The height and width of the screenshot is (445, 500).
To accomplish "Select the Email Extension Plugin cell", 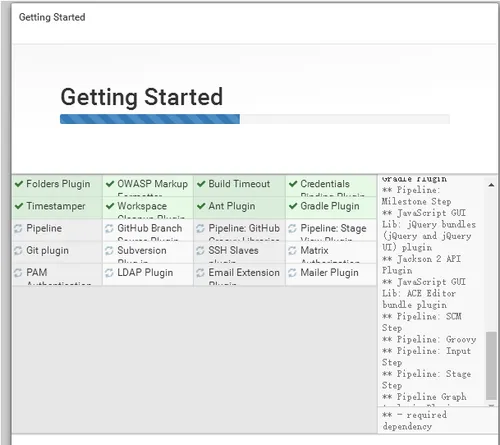I will click(x=239, y=274).
